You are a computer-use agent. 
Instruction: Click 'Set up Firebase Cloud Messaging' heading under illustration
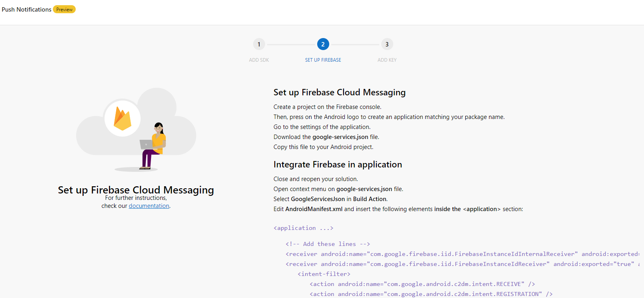pyautogui.click(x=136, y=190)
